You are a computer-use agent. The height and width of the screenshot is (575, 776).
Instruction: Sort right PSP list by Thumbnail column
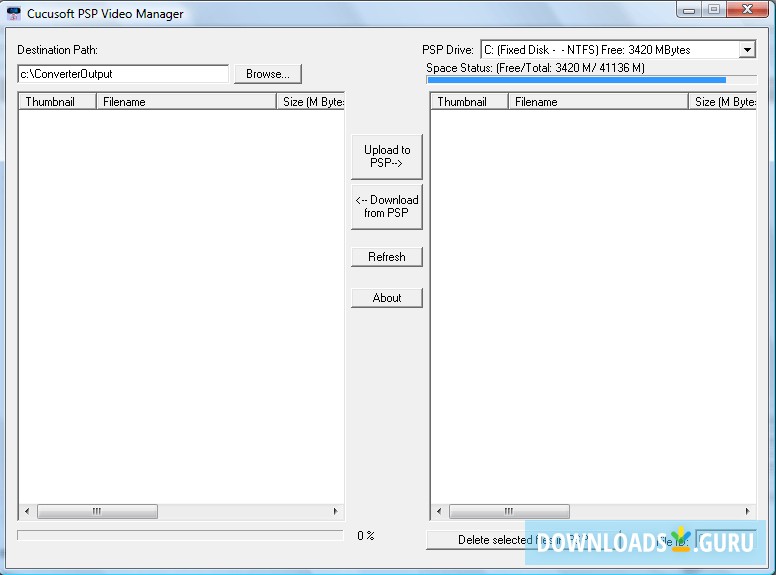(469, 101)
